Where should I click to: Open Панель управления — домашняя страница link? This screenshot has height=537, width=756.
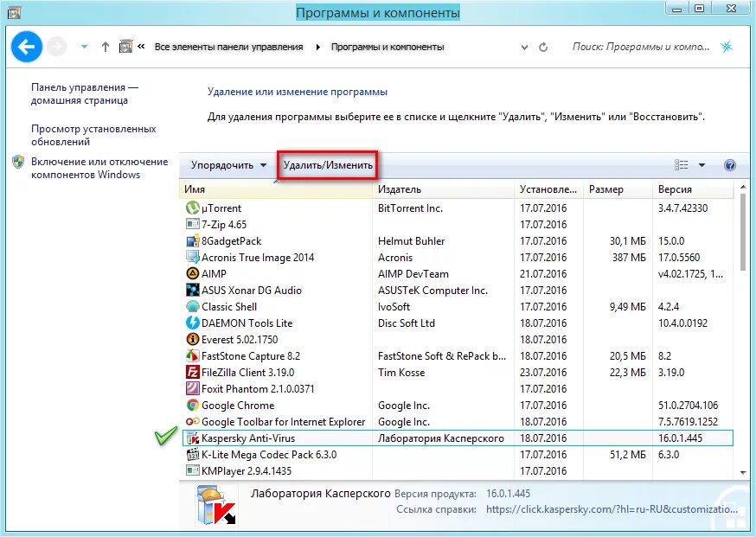point(85,93)
